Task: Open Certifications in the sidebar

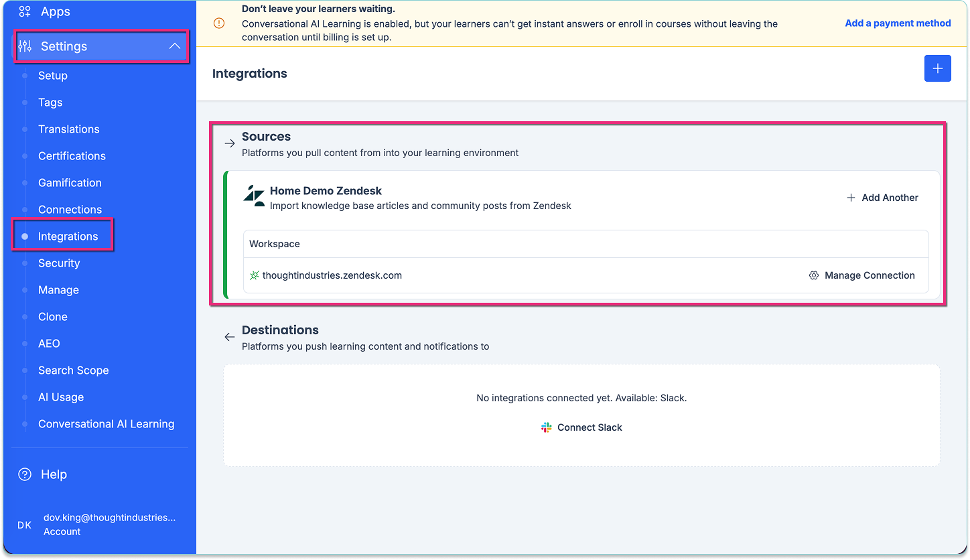Action: click(72, 156)
